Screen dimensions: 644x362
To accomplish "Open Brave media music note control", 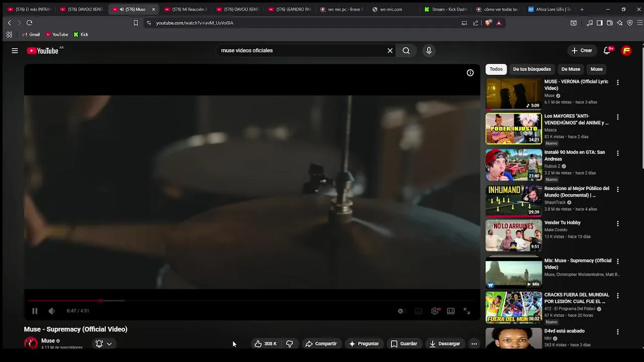I will [x=590, y=23].
